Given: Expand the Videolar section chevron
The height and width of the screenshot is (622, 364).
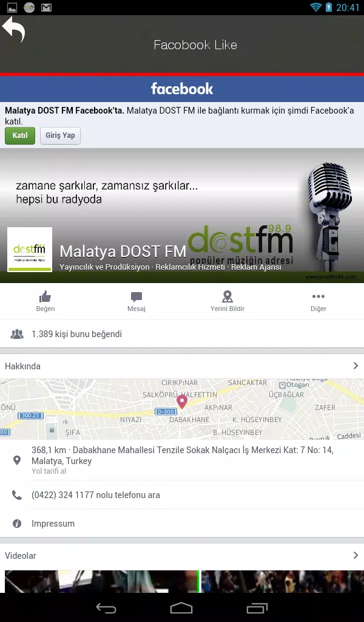Looking at the screenshot, I should (356, 555).
